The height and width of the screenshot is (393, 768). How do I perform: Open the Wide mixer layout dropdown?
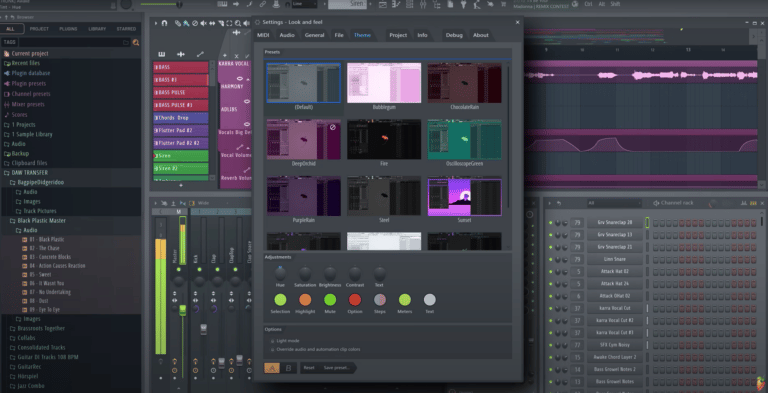(213, 203)
